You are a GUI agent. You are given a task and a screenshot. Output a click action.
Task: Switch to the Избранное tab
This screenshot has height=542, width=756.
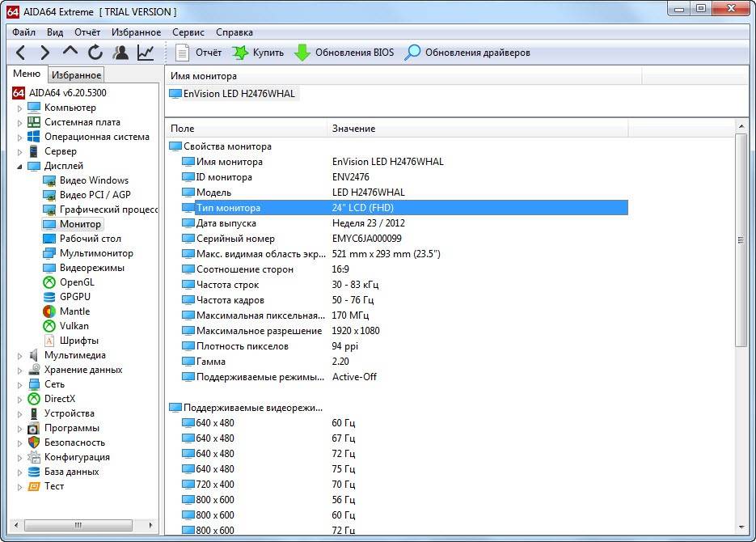coord(76,75)
